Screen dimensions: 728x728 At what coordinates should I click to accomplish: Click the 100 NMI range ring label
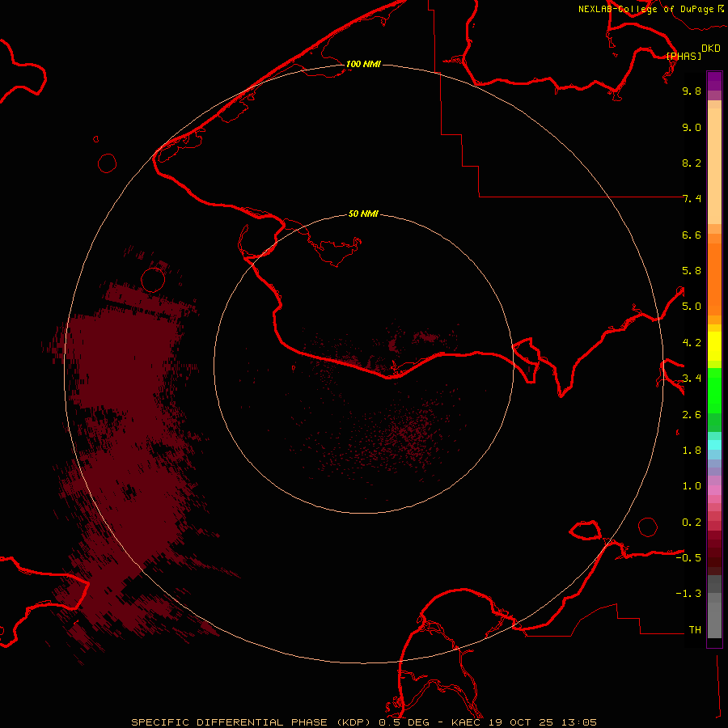(363, 64)
